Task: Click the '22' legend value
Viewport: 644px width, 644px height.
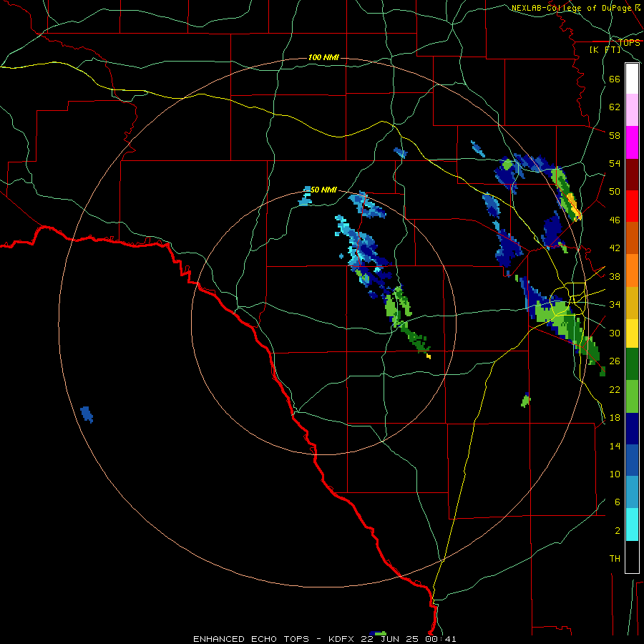Action: 615,389
